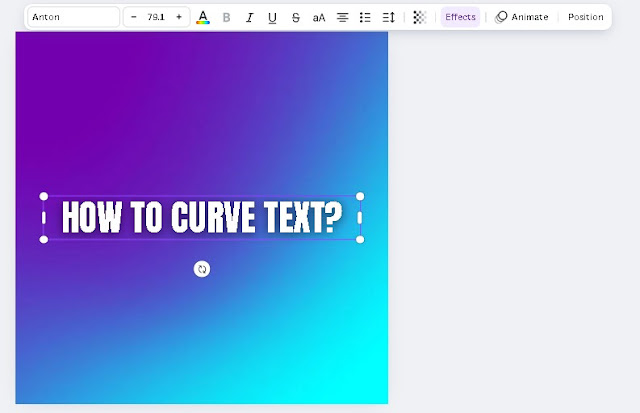The image size is (640, 413).
Task: Decrease font size with minus button
Action: 133,17
